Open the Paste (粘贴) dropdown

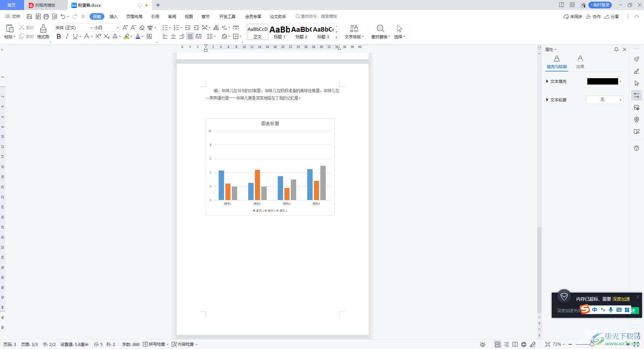click(10, 37)
